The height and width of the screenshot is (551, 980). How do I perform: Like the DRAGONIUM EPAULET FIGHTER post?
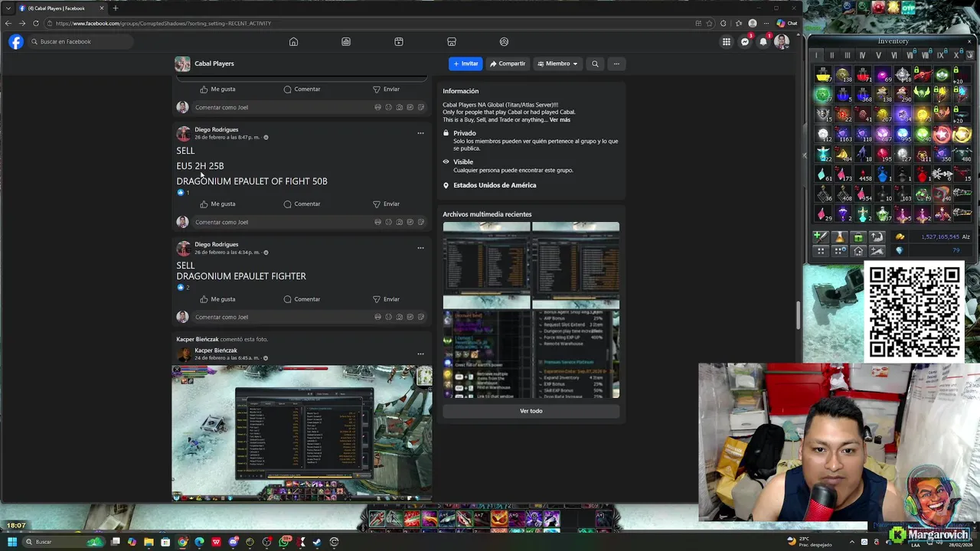tap(217, 299)
